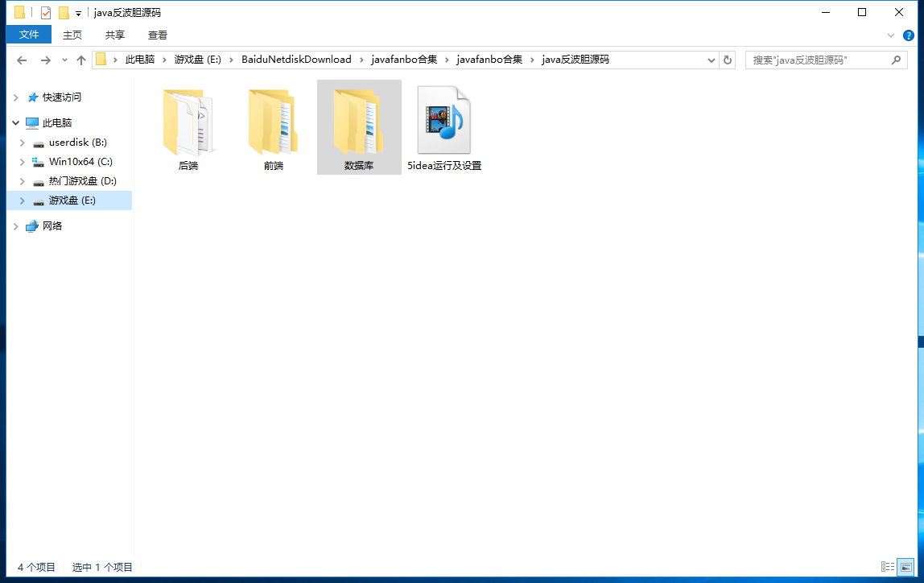Click the 选中 1 个项目 status text
The image size is (924, 583).
click(x=102, y=567)
